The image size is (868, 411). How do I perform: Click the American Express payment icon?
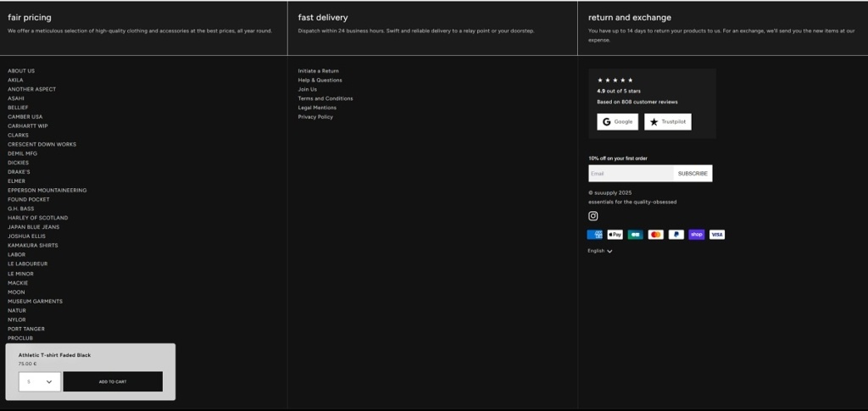(595, 235)
